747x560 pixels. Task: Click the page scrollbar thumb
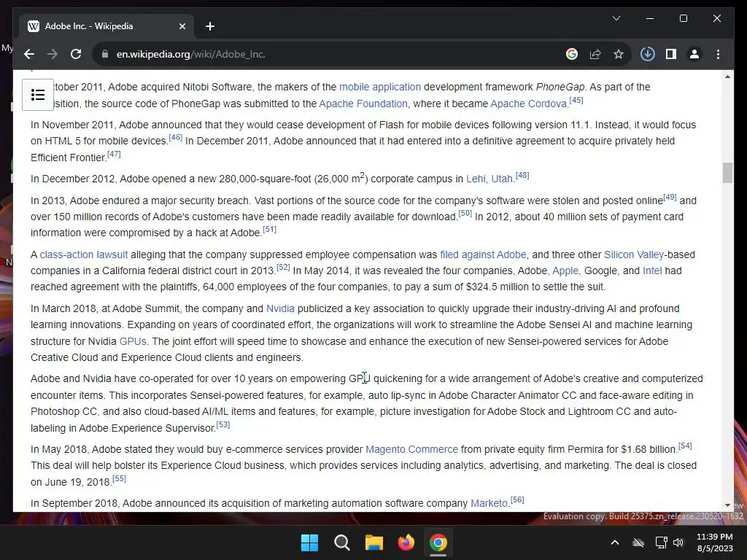tap(727, 173)
